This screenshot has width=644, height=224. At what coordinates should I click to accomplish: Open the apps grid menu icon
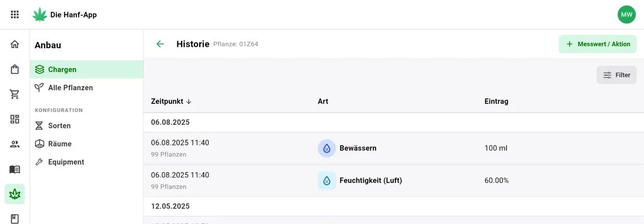pos(15,15)
